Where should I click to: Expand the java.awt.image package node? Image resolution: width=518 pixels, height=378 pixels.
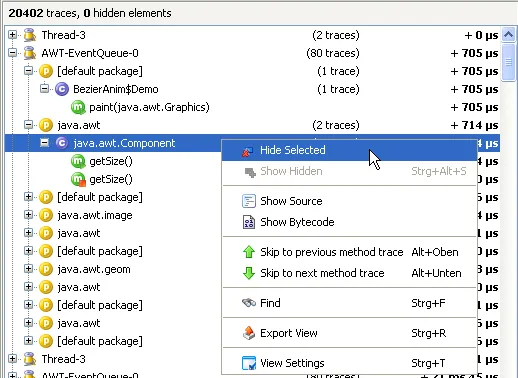[x=28, y=215]
